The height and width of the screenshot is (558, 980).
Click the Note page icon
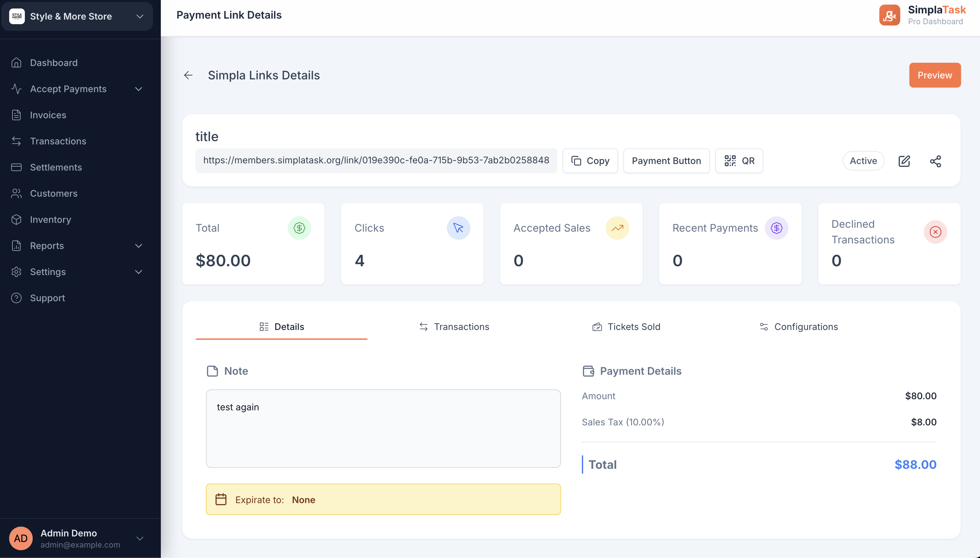(x=212, y=371)
